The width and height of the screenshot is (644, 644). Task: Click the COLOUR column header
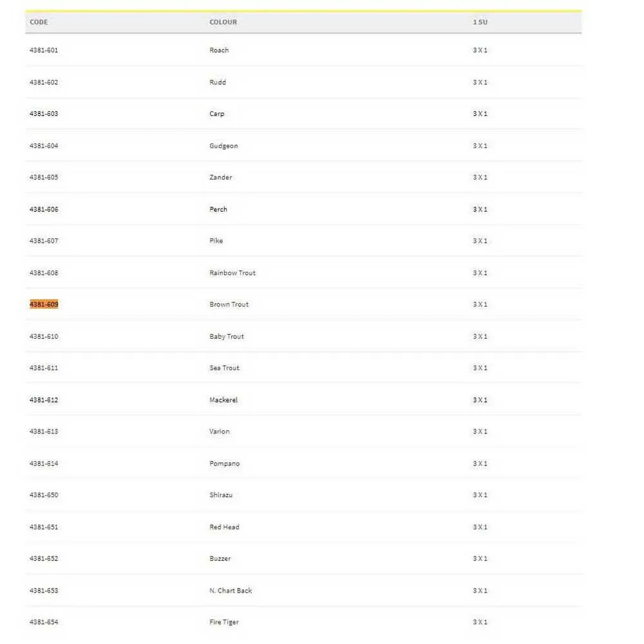(x=223, y=22)
